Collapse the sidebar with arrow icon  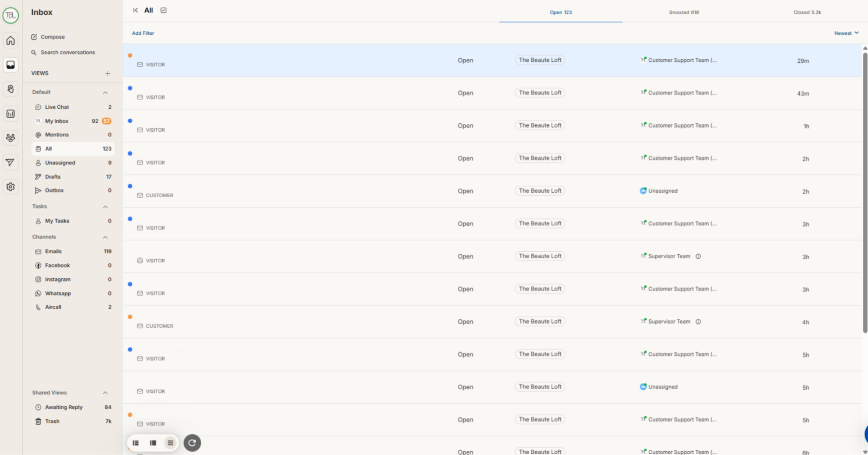(135, 10)
